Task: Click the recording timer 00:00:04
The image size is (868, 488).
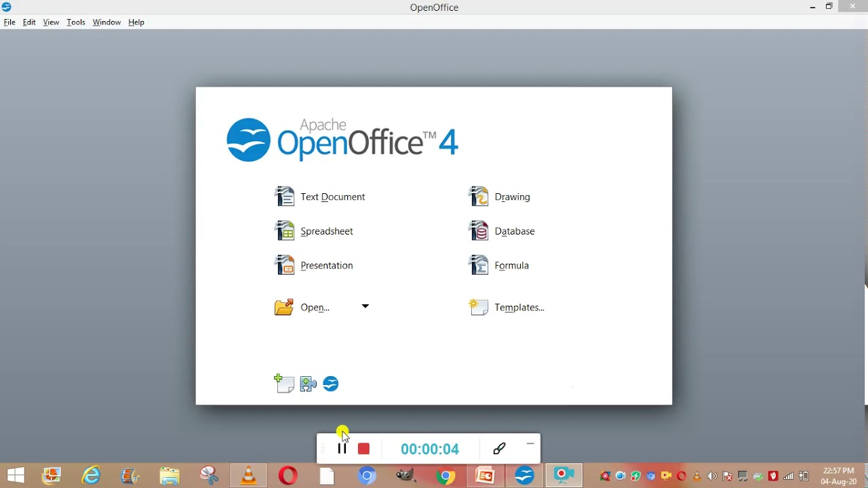Action: (430, 449)
